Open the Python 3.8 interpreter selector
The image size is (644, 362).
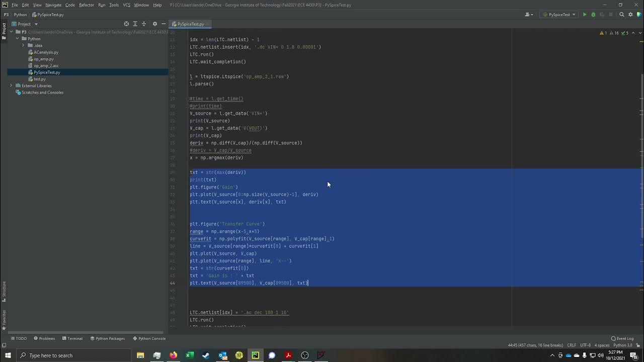[622, 345]
